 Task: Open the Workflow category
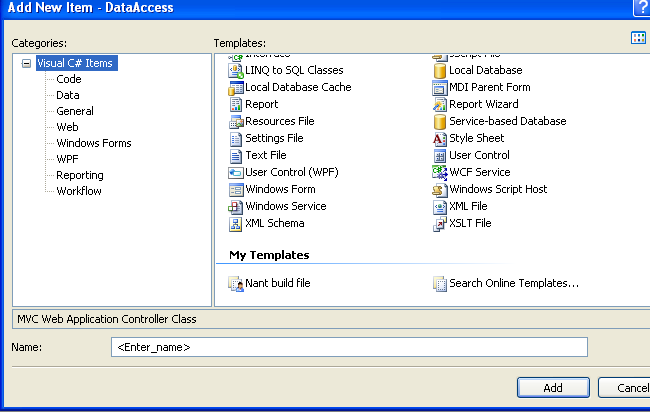(x=79, y=191)
